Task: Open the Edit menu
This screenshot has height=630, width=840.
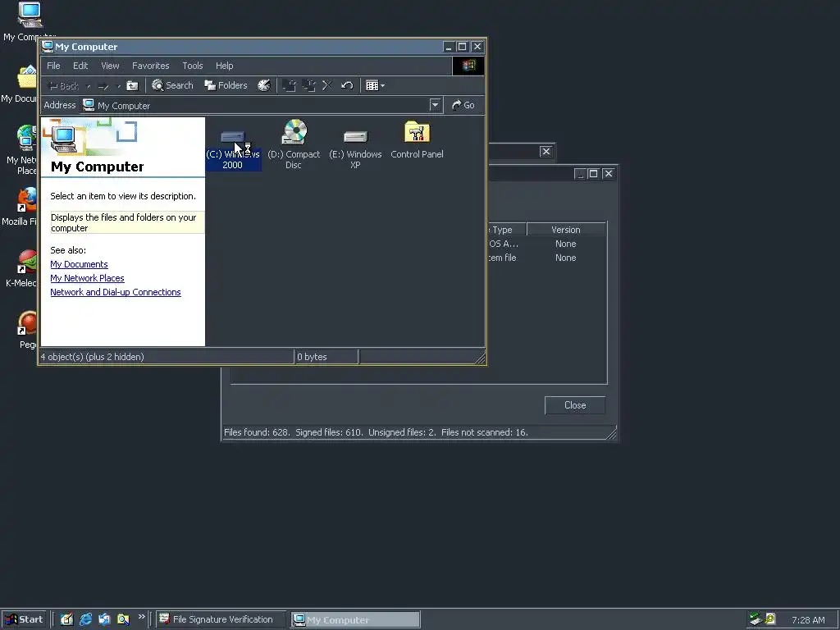Action: 80,66
